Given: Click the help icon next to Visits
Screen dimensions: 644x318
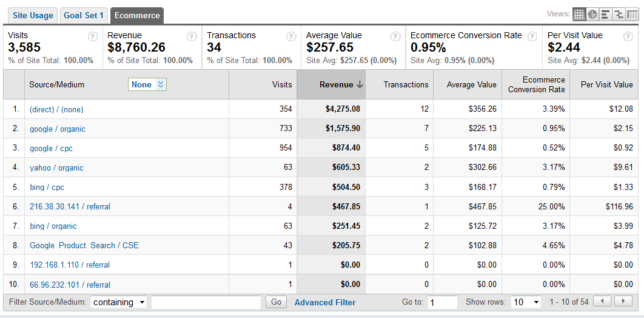Looking at the screenshot, I should 92,36.
